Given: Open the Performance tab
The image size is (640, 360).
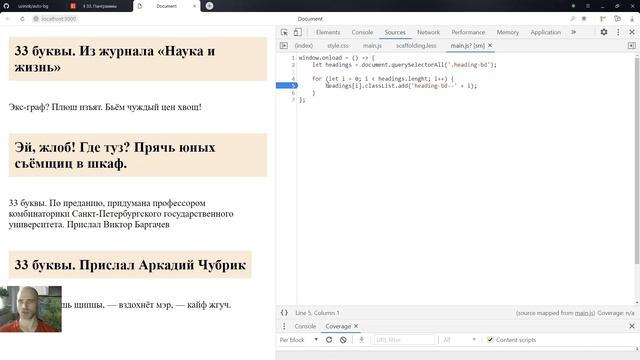Looking at the screenshot, I should pyautogui.click(x=468, y=32).
